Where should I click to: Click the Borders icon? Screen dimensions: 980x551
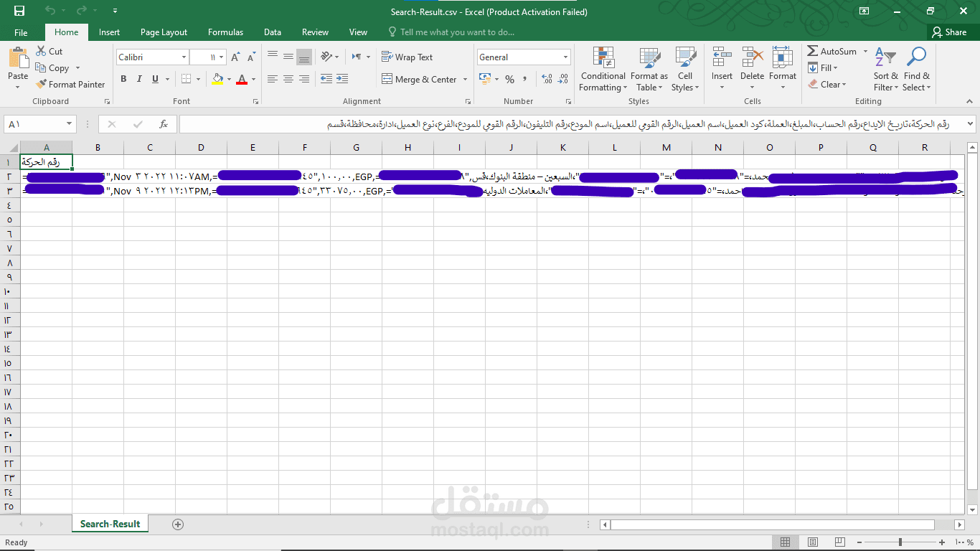[x=186, y=79]
